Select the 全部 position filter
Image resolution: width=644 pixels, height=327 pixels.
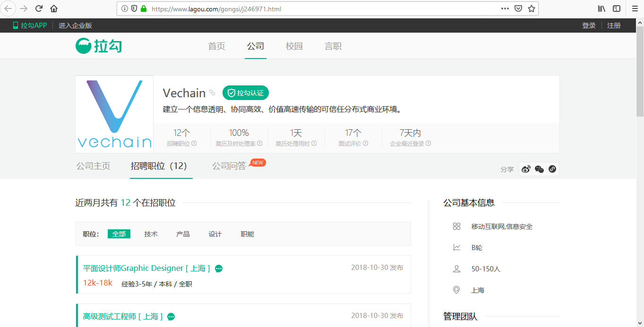pos(119,234)
